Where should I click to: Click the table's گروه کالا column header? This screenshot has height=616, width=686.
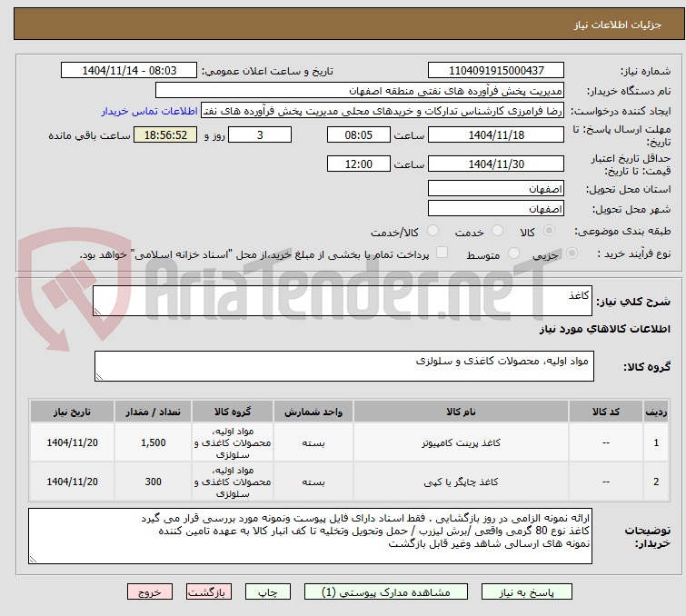[x=233, y=412]
